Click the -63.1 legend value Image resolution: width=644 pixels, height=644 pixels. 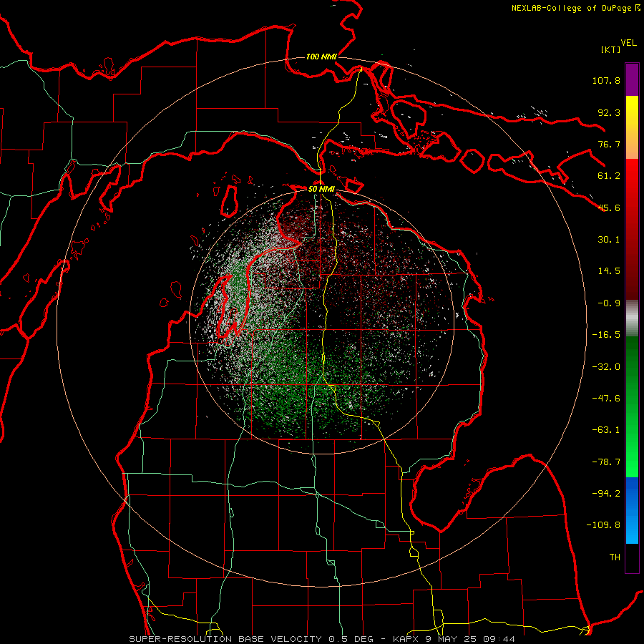pos(606,430)
